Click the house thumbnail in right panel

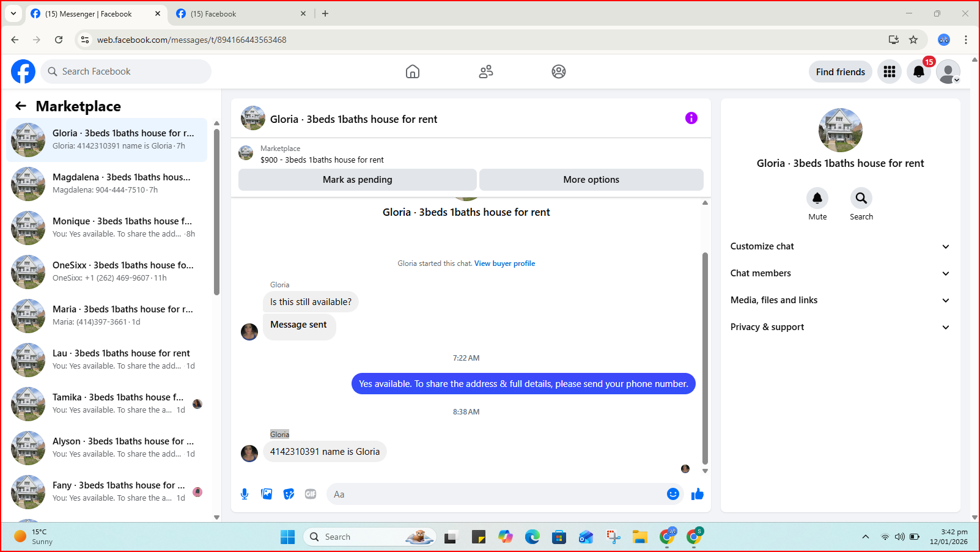click(x=840, y=130)
